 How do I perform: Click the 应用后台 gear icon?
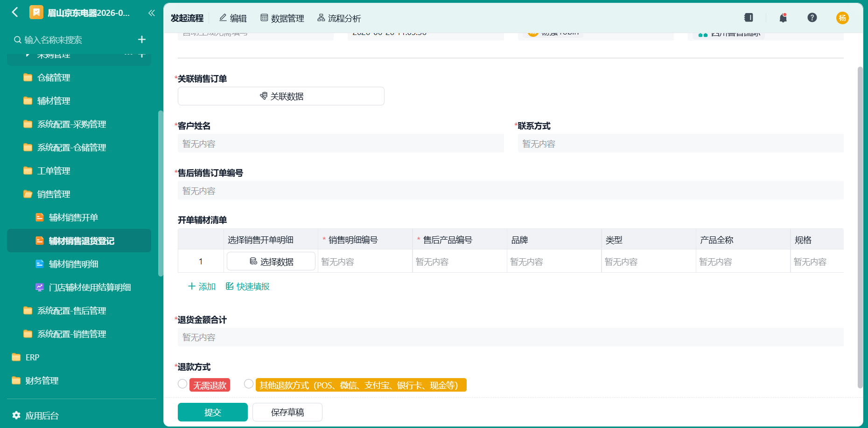pos(16,415)
